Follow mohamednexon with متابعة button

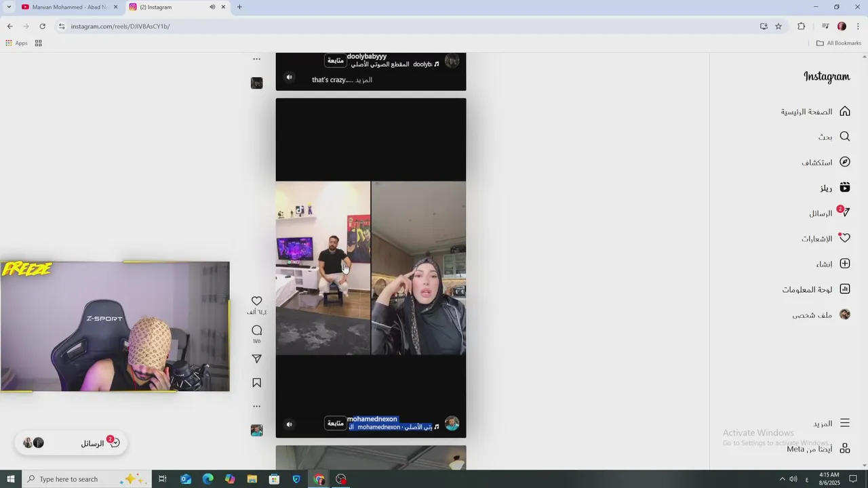tap(336, 424)
